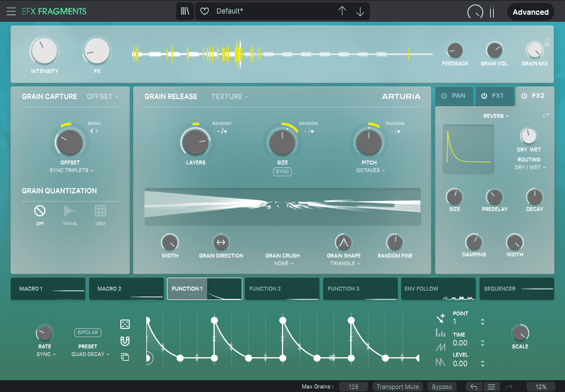This screenshot has width=565, height=392.
Task: Click the Grain Shape triangle icon
Action: (343, 242)
